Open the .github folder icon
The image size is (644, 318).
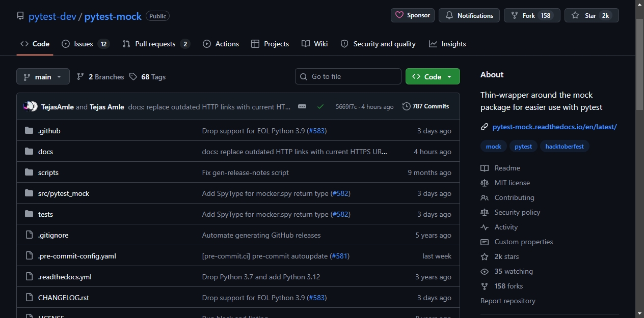[x=29, y=131]
